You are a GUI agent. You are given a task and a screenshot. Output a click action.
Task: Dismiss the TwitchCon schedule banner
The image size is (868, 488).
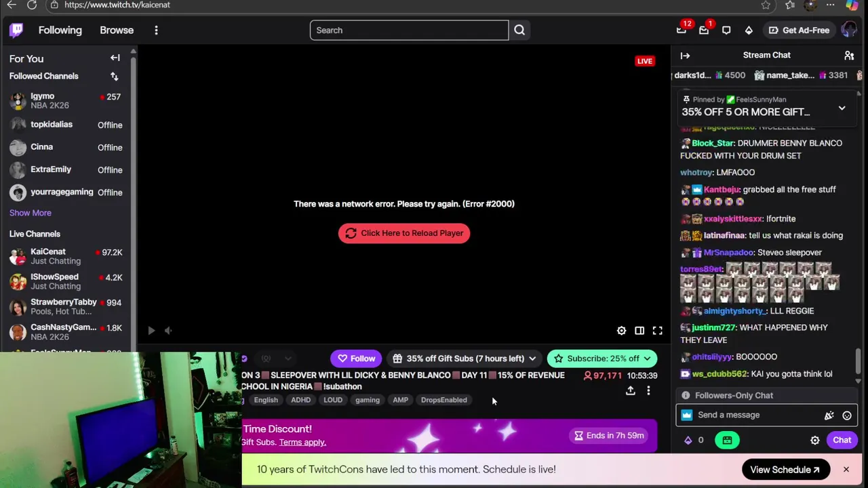point(846,470)
